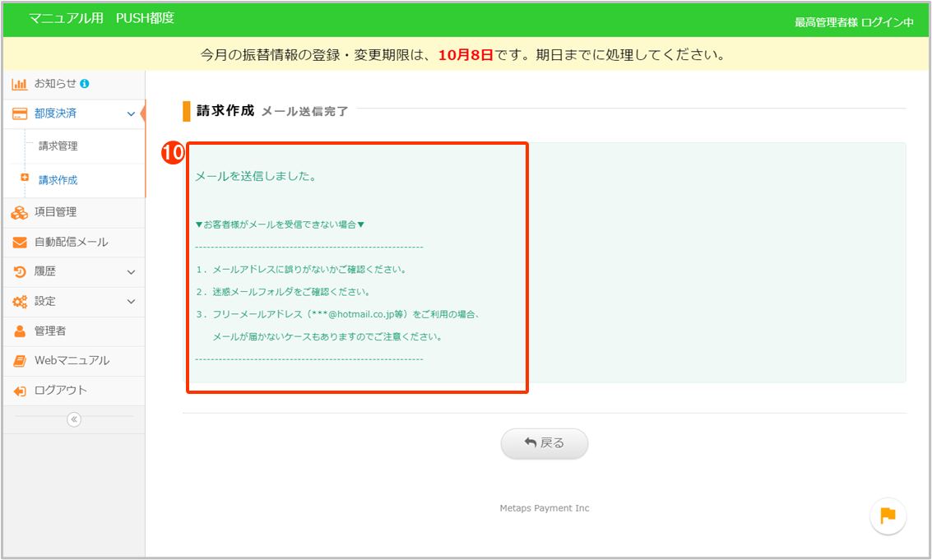The width and height of the screenshot is (932, 560).
Task: Select 請求作成 submenu item
Action: coord(58,180)
